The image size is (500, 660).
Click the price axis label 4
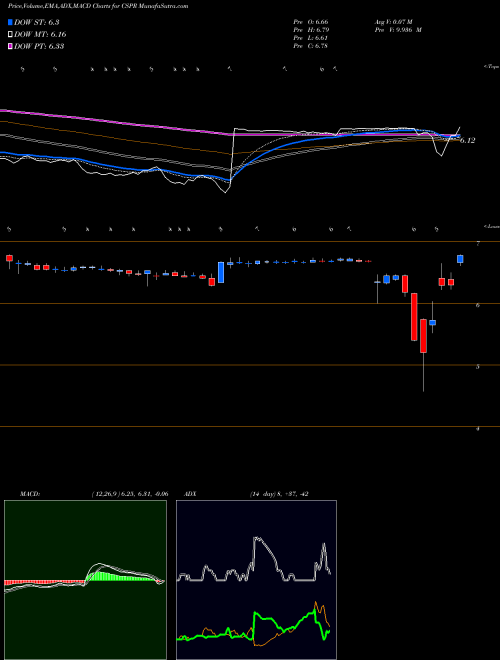(478, 428)
